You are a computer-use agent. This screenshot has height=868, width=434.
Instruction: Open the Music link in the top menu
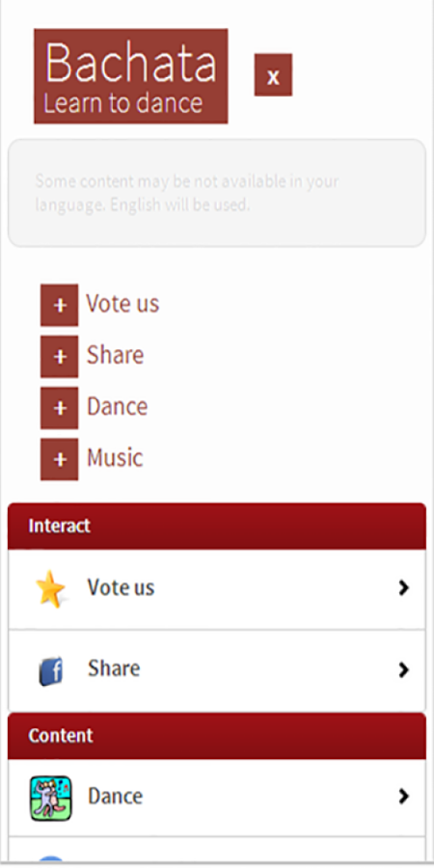click(x=115, y=458)
